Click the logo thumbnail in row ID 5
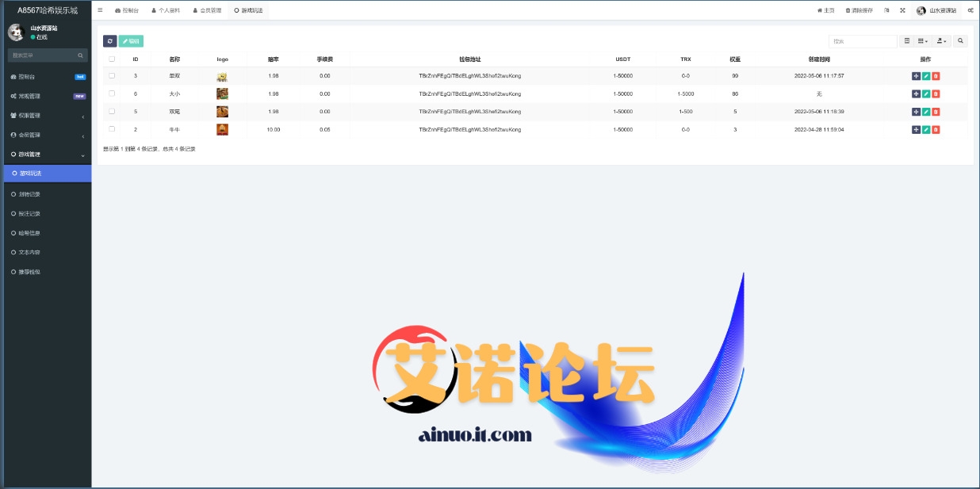The image size is (980, 489). [x=222, y=112]
